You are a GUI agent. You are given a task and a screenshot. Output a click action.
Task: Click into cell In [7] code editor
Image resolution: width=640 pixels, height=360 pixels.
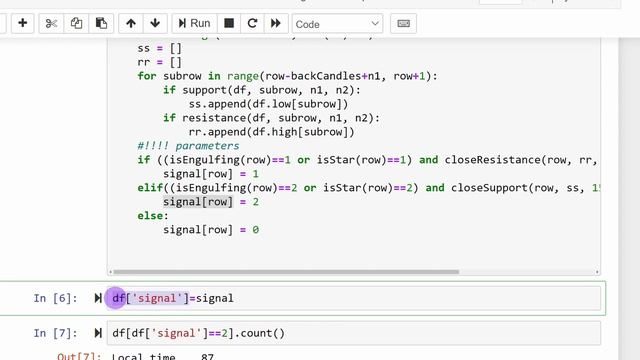pyautogui.click(x=354, y=333)
